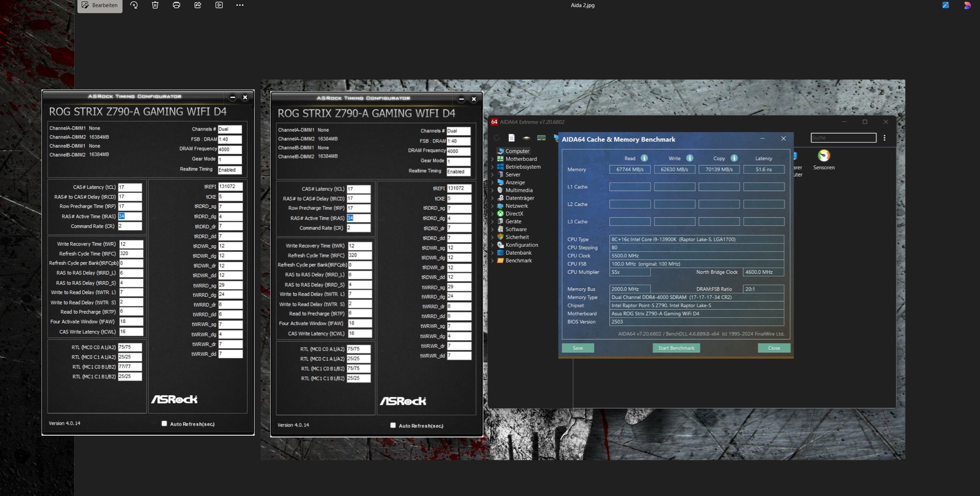Click the info icon next to Write
980x496 pixels.
[690, 158]
